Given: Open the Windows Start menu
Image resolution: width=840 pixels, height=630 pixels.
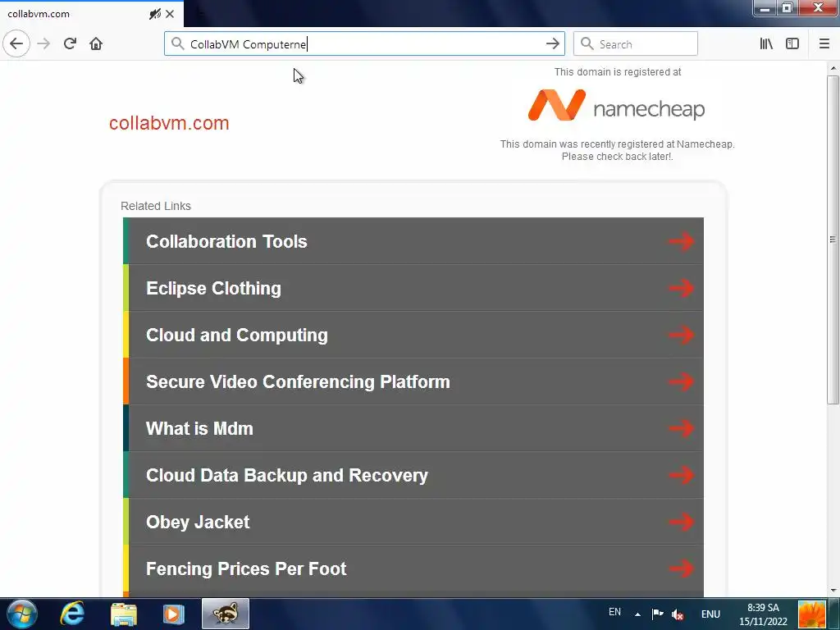Looking at the screenshot, I should 22,614.
